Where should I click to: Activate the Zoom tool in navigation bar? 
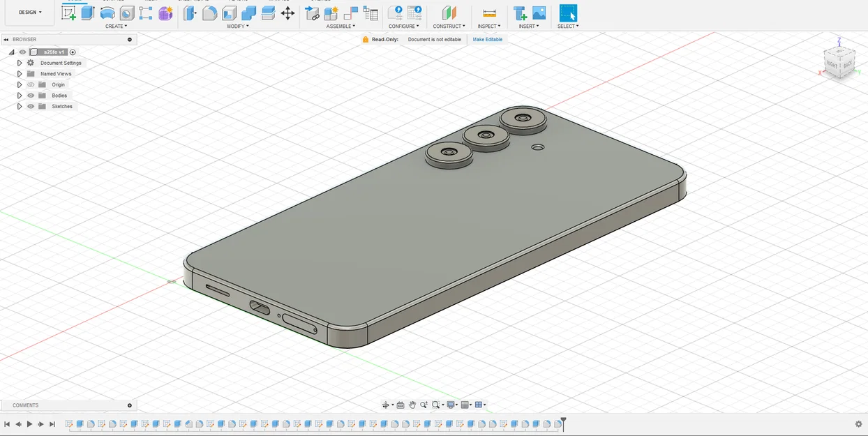[x=424, y=405]
